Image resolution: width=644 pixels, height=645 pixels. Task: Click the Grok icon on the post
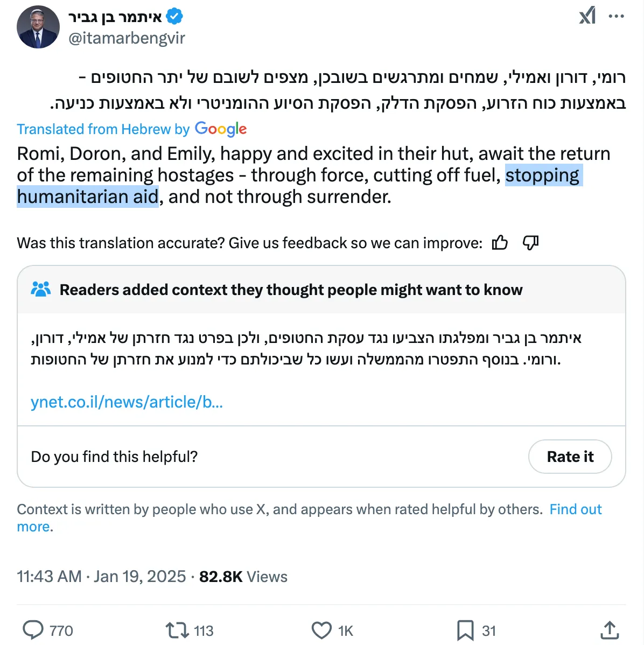pyautogui.click(x=587, y=16)
